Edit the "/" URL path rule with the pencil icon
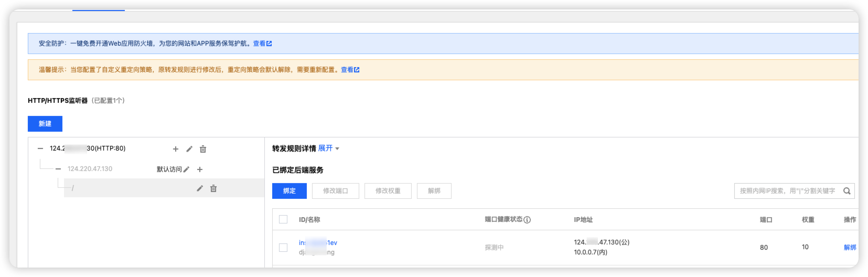The image size is (868, 277). pos(200,188)
